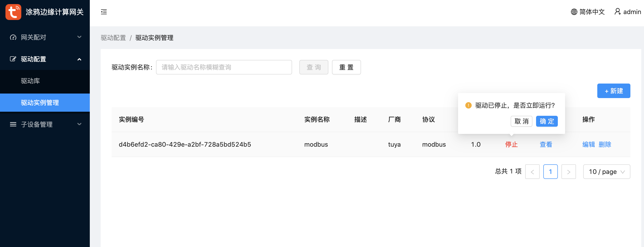The image size is (644, 247).
Task: Expand the 子设备管理 menu chevron
Action: pyautogui.click(x=79, y=124)
